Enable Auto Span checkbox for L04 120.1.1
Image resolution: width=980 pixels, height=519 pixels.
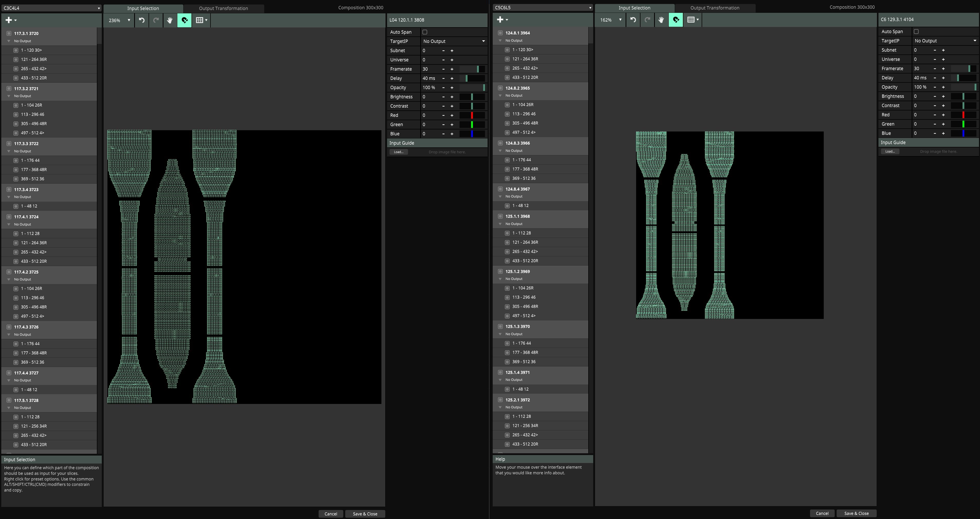[425, 32]
